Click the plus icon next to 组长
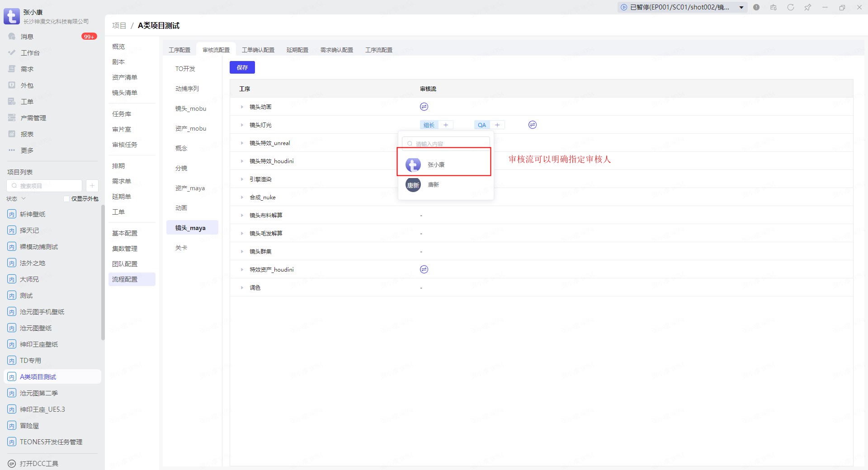The height and width of the screenshot is (470, 868). click(x=446, y=125)
